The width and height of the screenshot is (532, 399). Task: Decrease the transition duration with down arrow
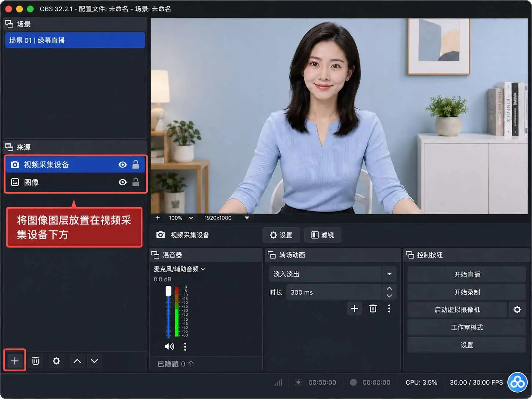click(x=389, y=296)
